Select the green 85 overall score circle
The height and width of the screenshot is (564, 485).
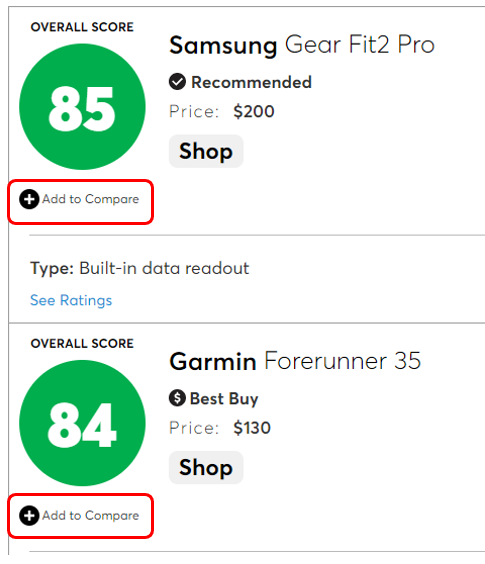click(x=82, y=107)
